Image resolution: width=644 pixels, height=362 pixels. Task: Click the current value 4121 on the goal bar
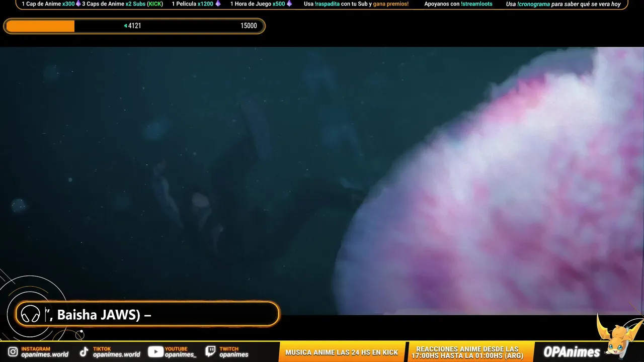(134, 26)
